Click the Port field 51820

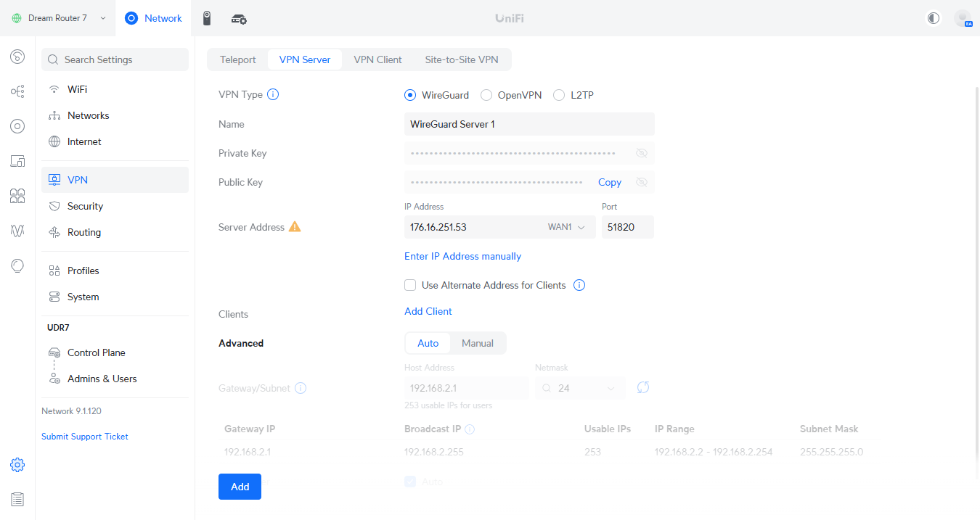click(x=628, y=227)
